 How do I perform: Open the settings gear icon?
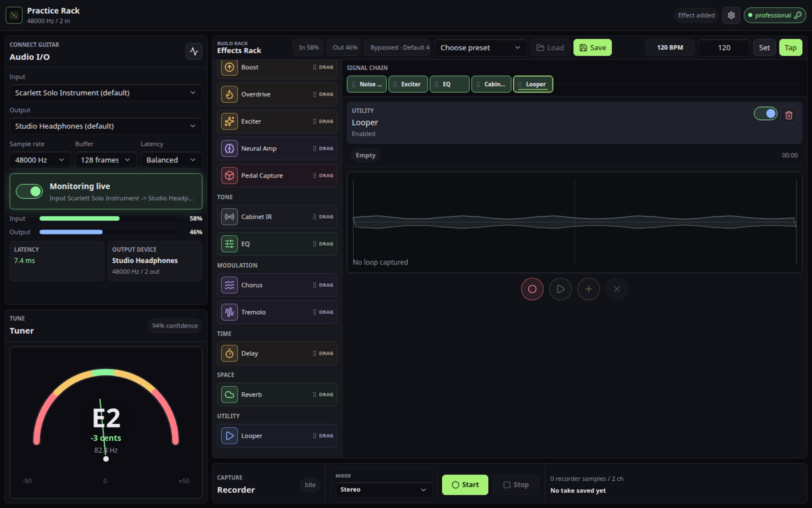coord(731,16)
